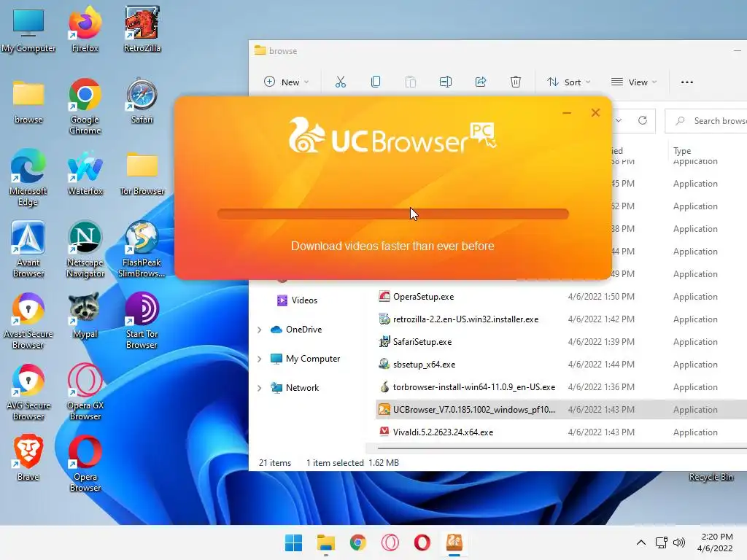The image size is (747, 560).
Task: Select the browse folder on desktop
Action: click(x=28, y=102)
